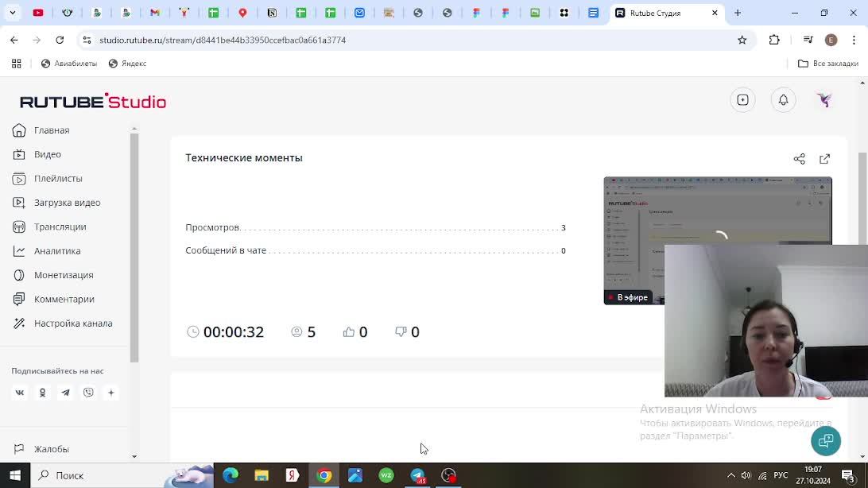
Task: Open stream in new window icon
Action: 825,159
